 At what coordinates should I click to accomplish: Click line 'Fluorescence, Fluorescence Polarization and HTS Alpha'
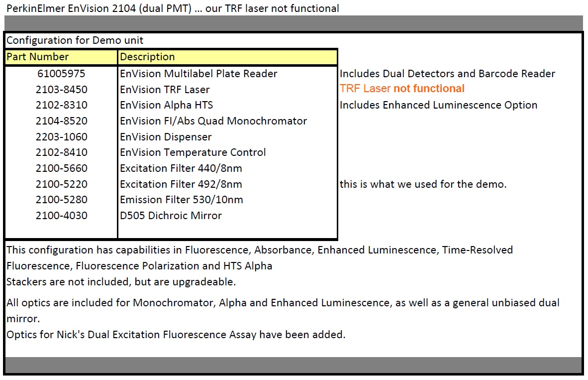click(x=139, y=266)
